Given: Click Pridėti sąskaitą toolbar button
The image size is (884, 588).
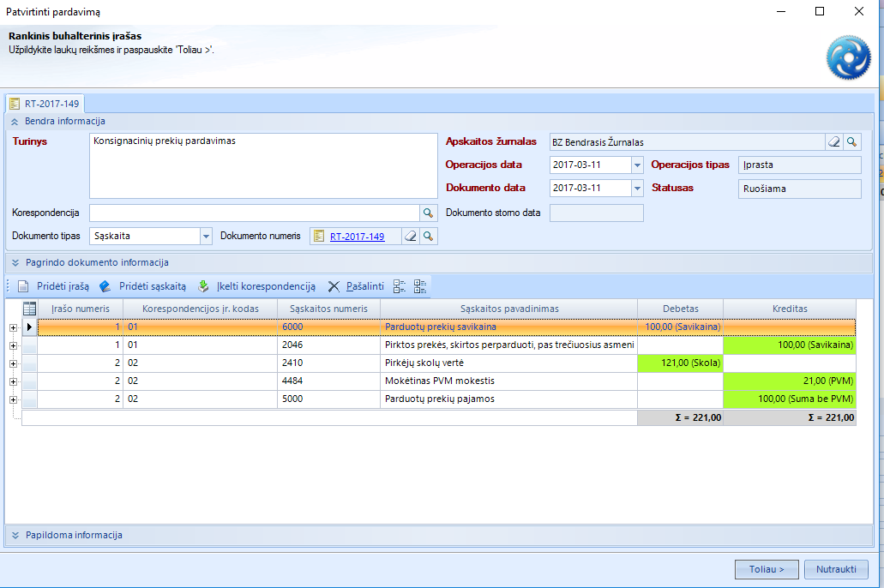Looking at the screenshot, I should pos(142,286).
